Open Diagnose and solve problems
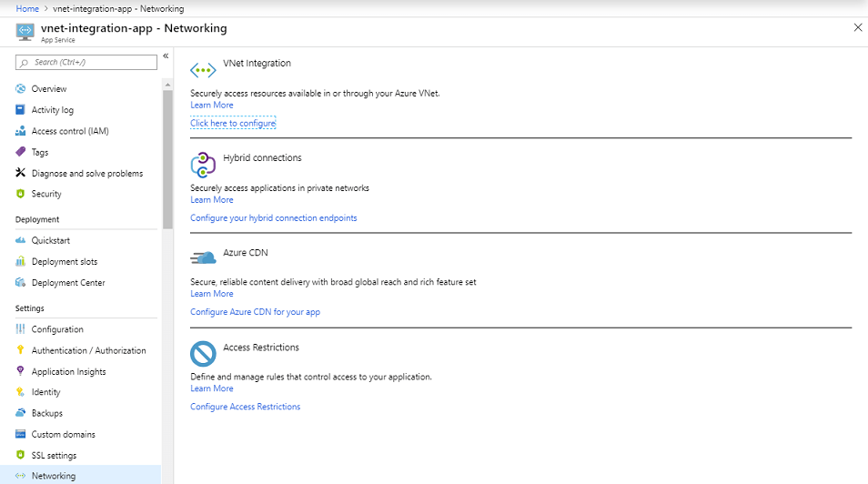This screenshot has height=484, width=868. pyautogui.click(x=87, y=173)
